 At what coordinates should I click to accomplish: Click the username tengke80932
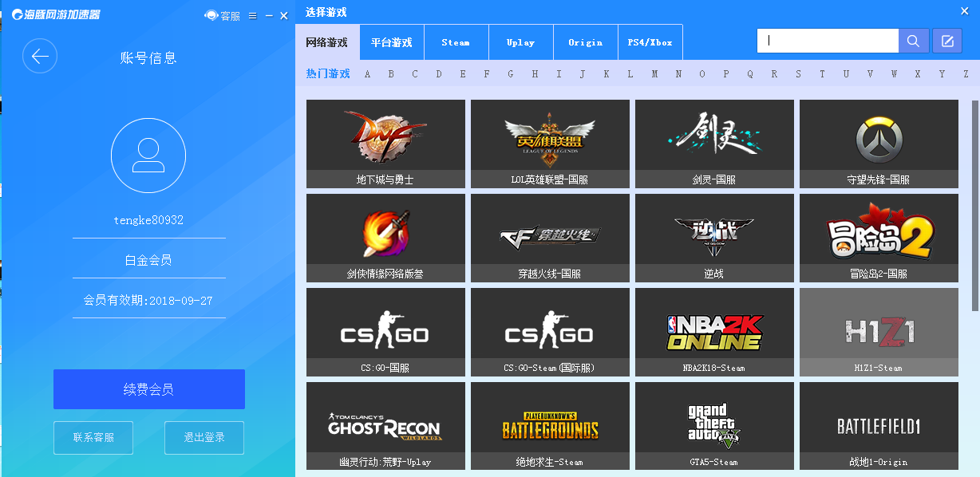click(148, 220)
